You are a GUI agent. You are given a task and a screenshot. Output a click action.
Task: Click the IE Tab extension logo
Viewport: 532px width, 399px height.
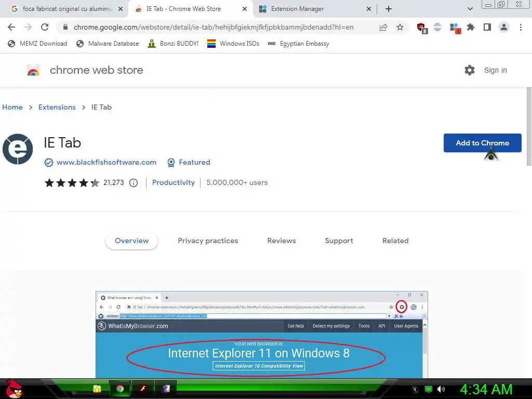click(x=18, y=149)
